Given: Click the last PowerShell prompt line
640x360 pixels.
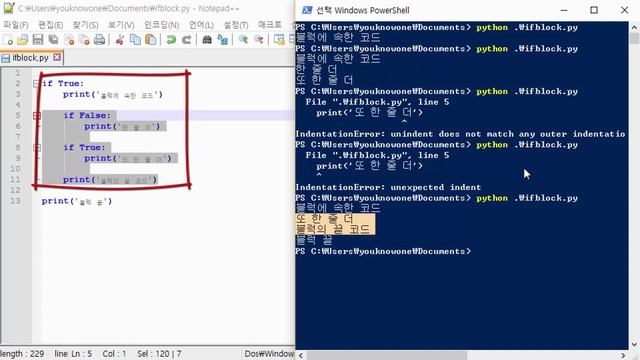Looking at the screenshot, I should pyautogui.click(x=383, y=251).
